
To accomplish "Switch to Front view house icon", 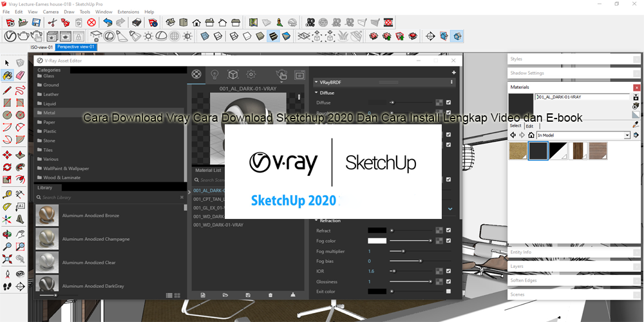I will [196, 22].
